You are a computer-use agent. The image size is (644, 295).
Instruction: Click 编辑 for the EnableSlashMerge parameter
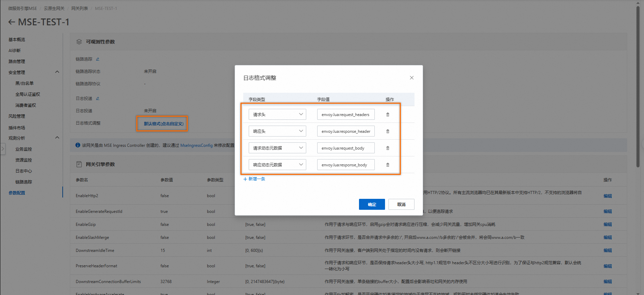pos(608,238)
